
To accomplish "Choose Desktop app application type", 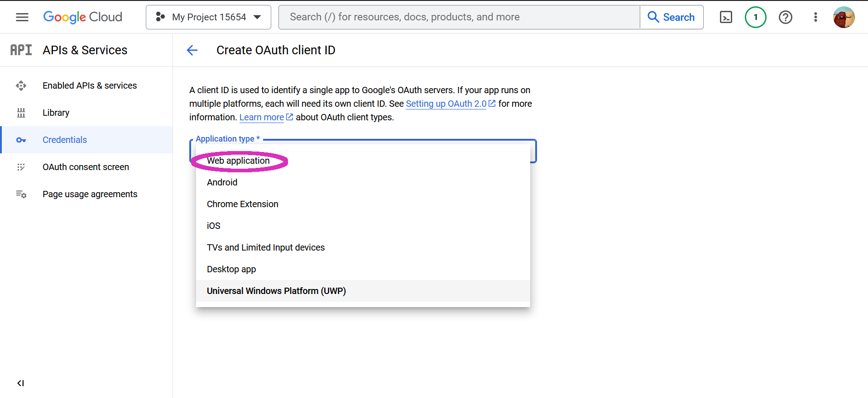I will (363, 269).
